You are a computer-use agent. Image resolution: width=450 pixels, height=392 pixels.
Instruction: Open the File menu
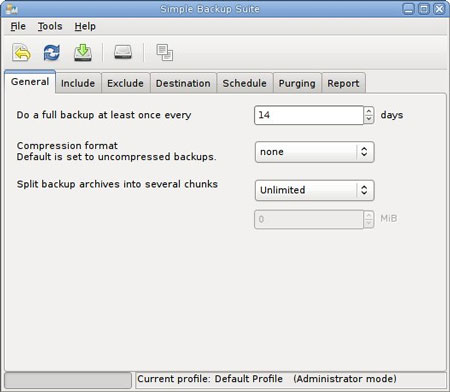(18, 26)
